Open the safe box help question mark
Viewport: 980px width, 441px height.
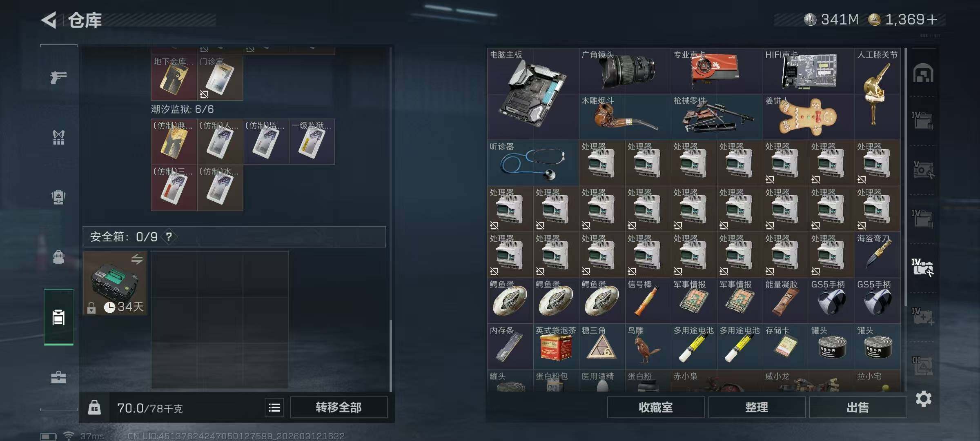click(x=169, y=236)
